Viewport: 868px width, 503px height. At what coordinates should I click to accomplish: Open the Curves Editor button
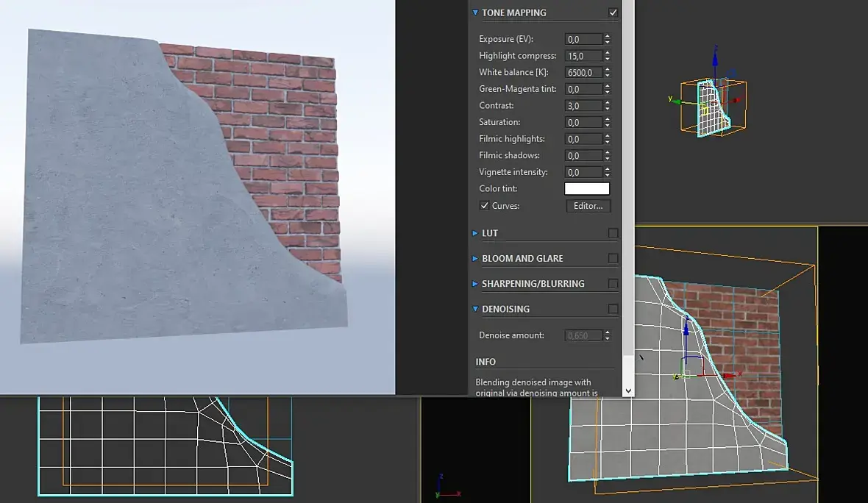click(x=588, y=205)
